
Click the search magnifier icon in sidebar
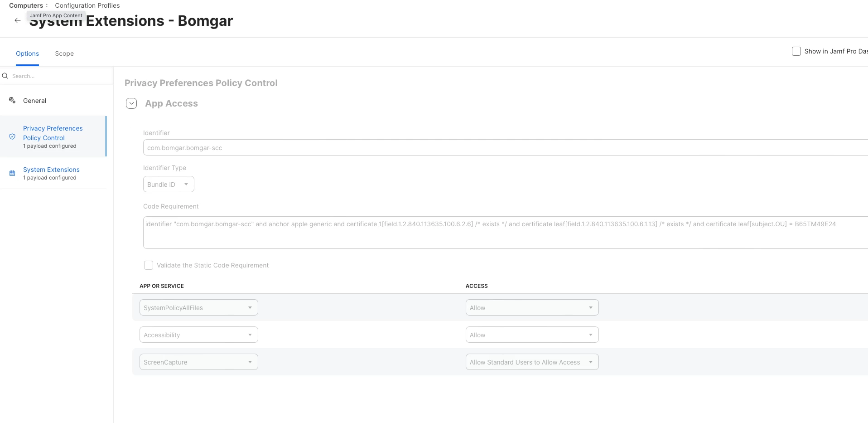pos(5,76)
